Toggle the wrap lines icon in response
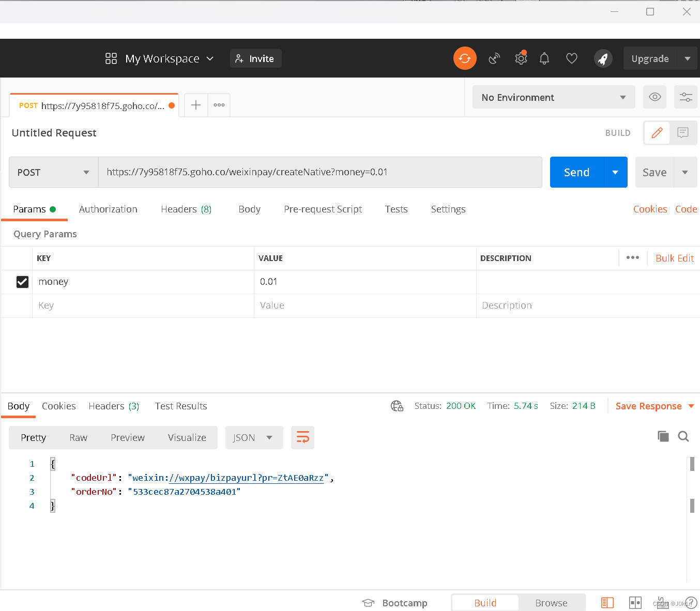 pos(302,437)
